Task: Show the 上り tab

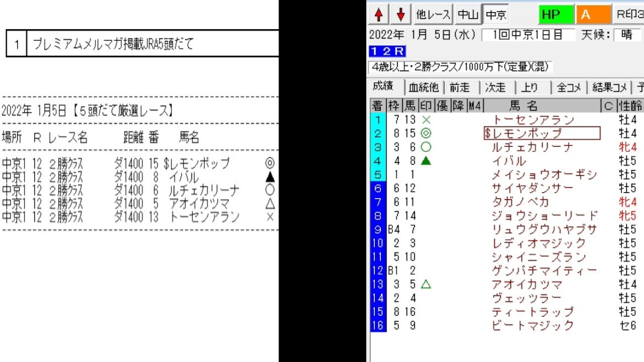Action: pos(530,87)
